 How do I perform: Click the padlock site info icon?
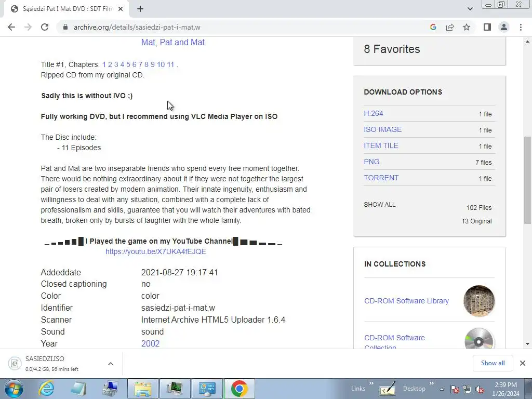coord(65,27)
